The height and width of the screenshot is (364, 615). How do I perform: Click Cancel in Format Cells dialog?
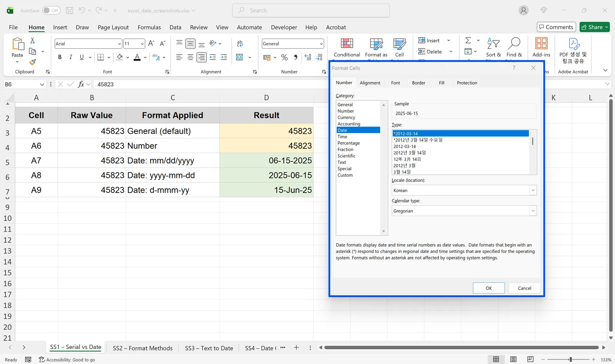(524, 288)
